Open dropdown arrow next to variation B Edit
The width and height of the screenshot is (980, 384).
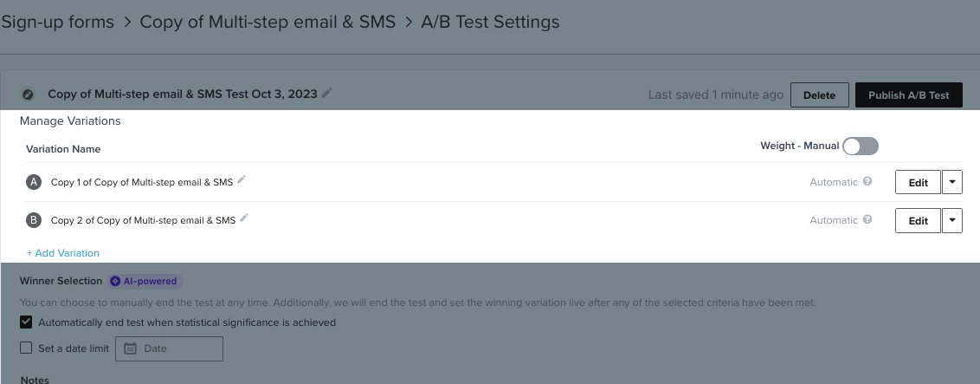951,220
